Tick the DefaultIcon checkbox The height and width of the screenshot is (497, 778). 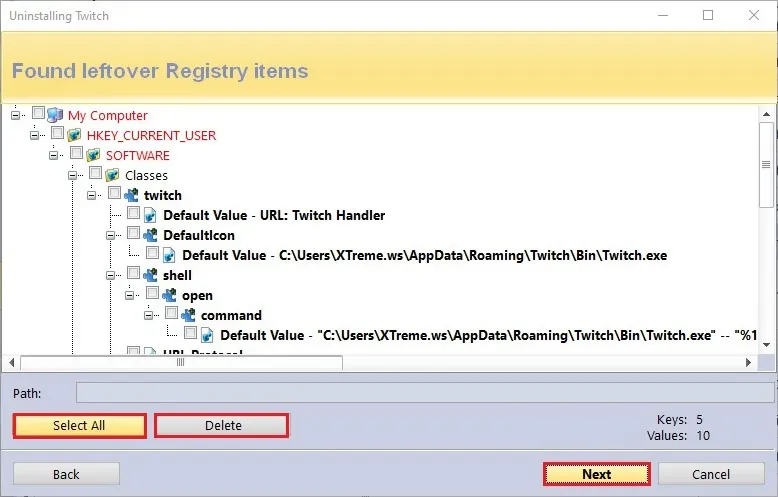[x=133, y=233]
